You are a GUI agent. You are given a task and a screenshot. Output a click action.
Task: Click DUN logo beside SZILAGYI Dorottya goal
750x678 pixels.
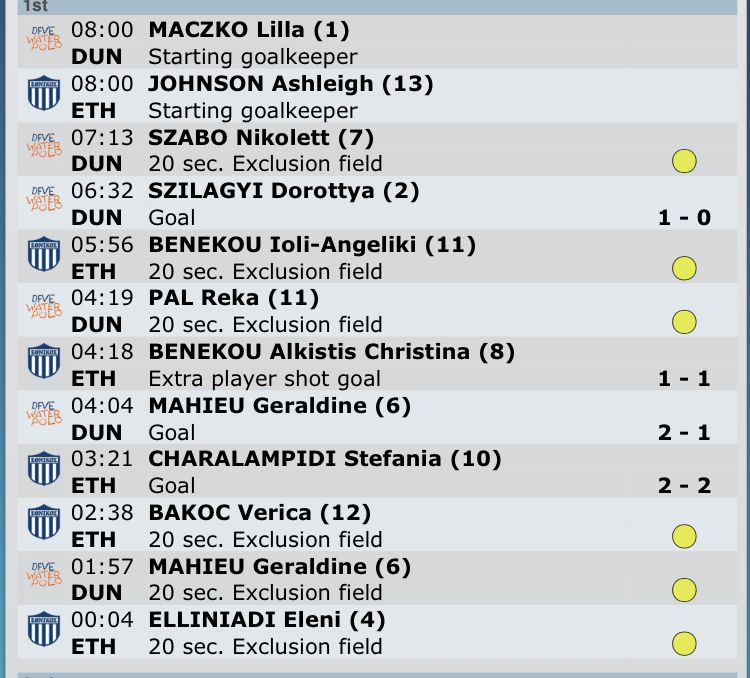coord(43,203)
